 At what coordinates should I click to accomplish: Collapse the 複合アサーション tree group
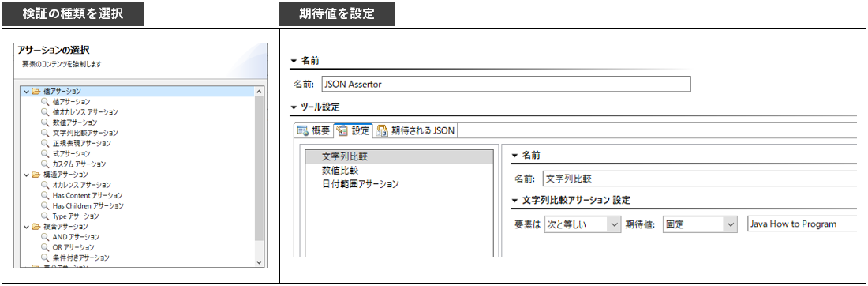click(x=26, y=227)
